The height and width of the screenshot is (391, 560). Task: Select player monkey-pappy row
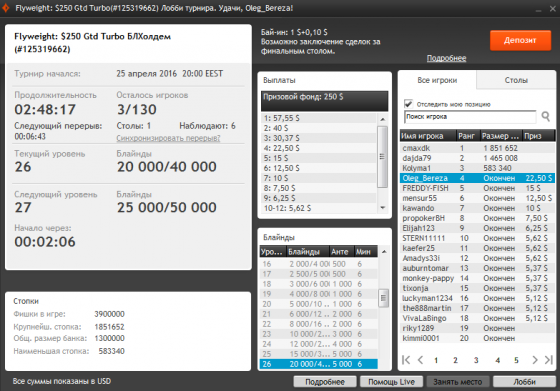[x=477, y=278]
